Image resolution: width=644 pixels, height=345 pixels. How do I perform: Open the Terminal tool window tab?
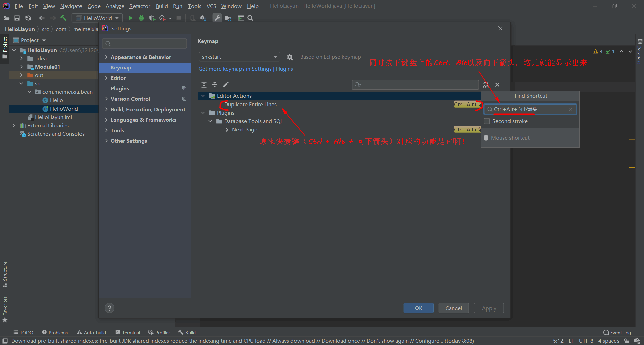(128, 333)
